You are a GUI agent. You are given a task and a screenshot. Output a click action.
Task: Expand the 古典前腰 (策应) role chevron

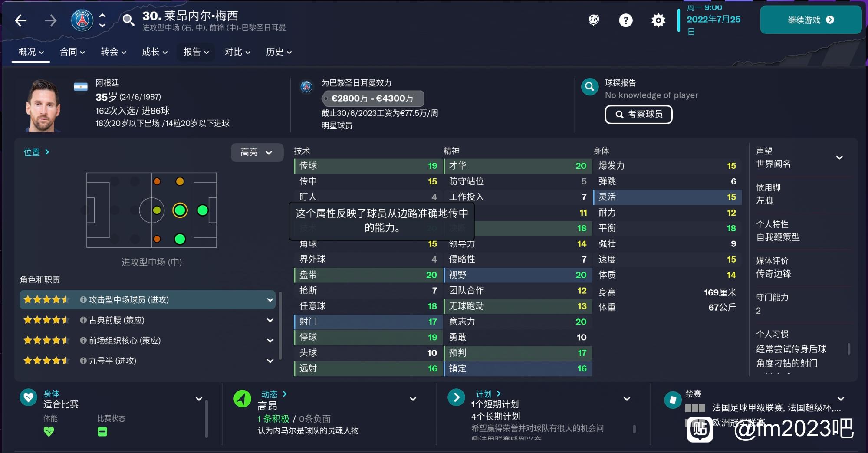(x=270, y=320)
